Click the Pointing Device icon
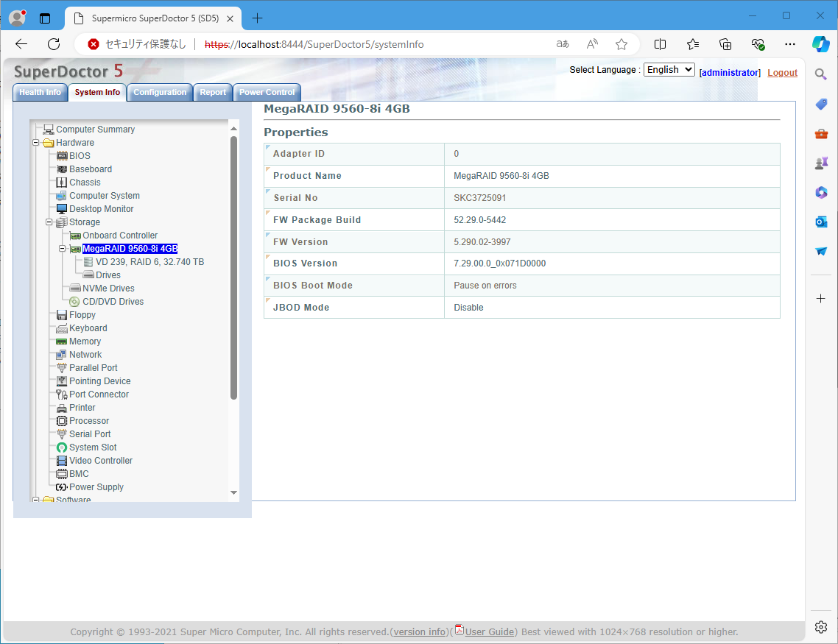 62,381
